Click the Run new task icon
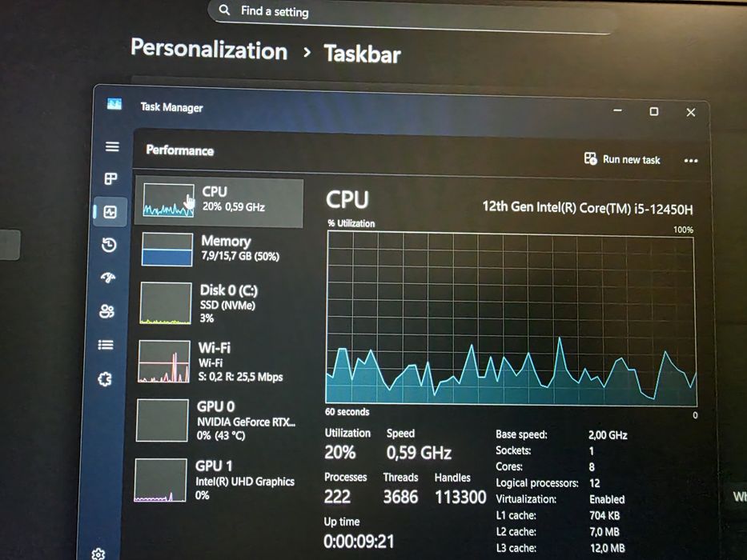747x560 pixels. pos(590,158)
